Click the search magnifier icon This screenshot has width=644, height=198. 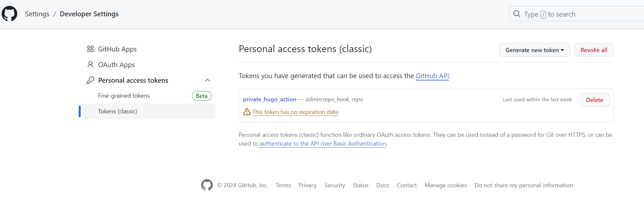(x=516, y=14)
